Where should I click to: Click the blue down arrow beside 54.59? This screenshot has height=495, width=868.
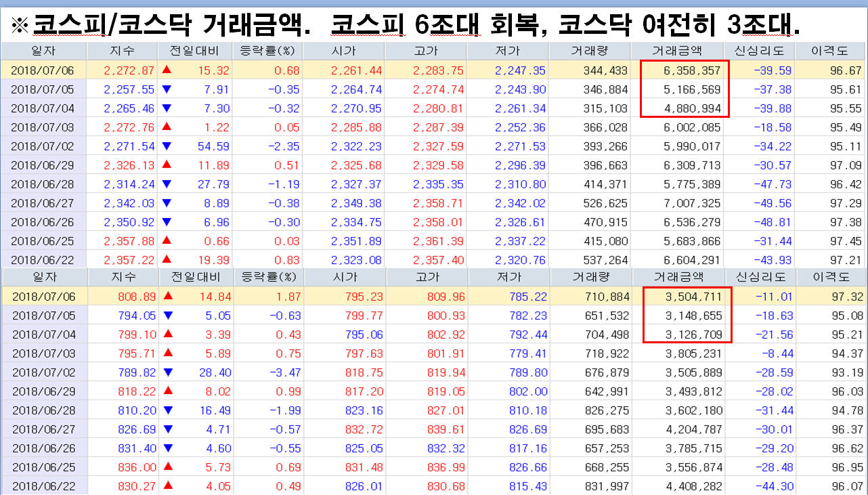pos(167,146)
